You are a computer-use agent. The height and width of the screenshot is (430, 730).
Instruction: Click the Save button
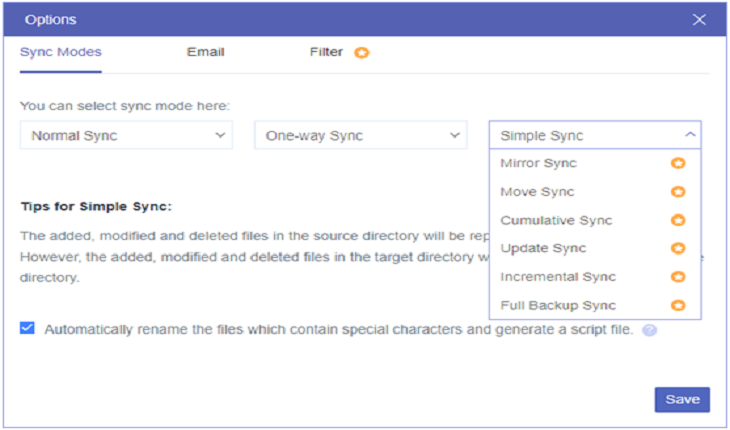tap(682, 399)
